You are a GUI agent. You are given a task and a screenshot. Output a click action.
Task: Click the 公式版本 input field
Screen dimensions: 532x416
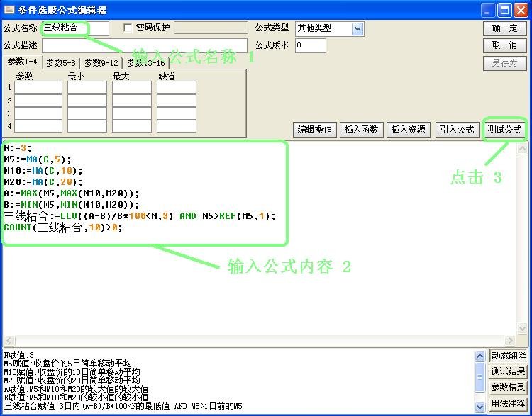pos(311,45)
